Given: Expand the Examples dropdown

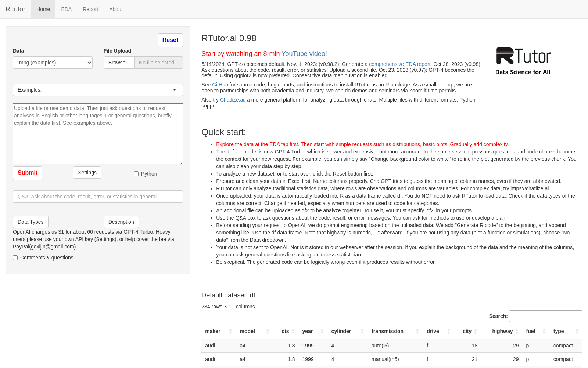Looking at the screenshot, I should tap(98, 90).
